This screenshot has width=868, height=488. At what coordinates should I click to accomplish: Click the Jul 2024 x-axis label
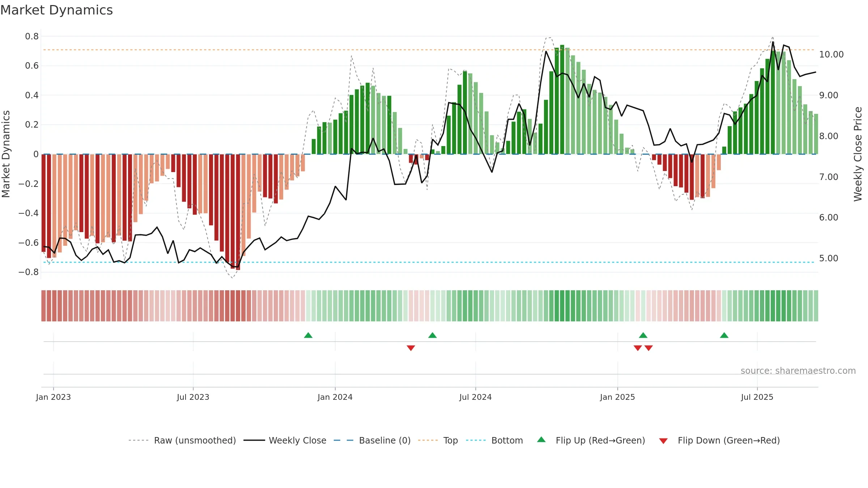[476, 397]
